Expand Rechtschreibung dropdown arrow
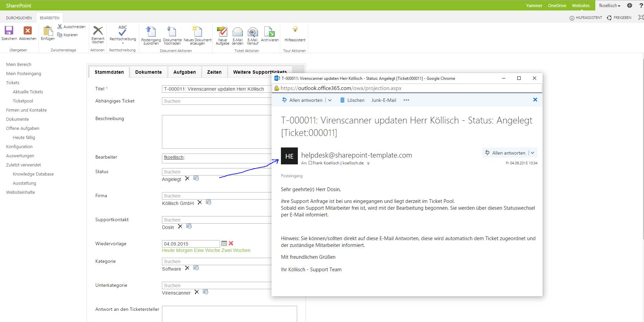Screen dimensions: 644x322 pos(123,43)
